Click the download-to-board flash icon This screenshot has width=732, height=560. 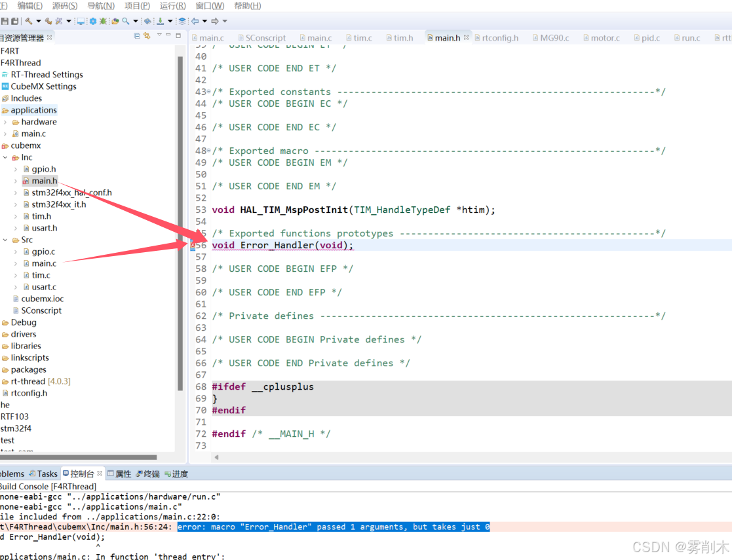click(x=161, y=20)
